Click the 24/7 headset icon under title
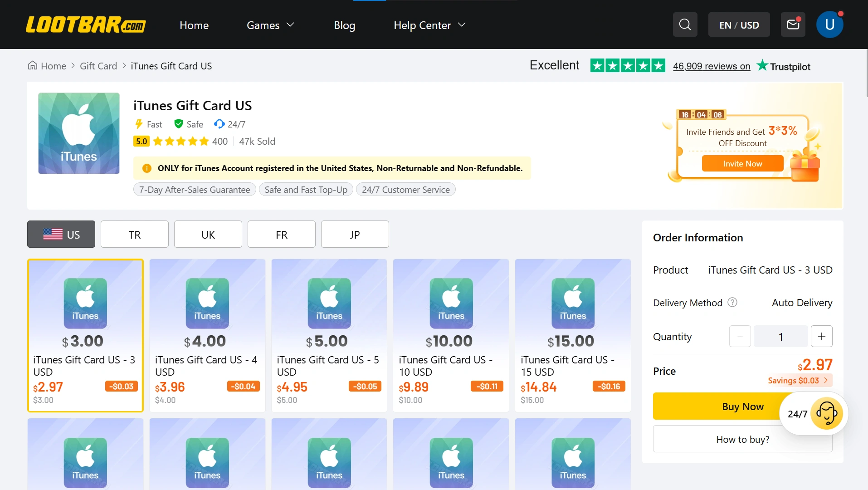The image size is (868, 490). pos(219,124)
